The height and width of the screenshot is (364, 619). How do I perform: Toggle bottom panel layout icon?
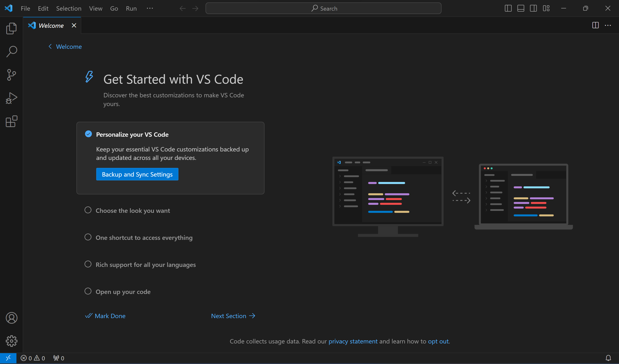(521, 8)
